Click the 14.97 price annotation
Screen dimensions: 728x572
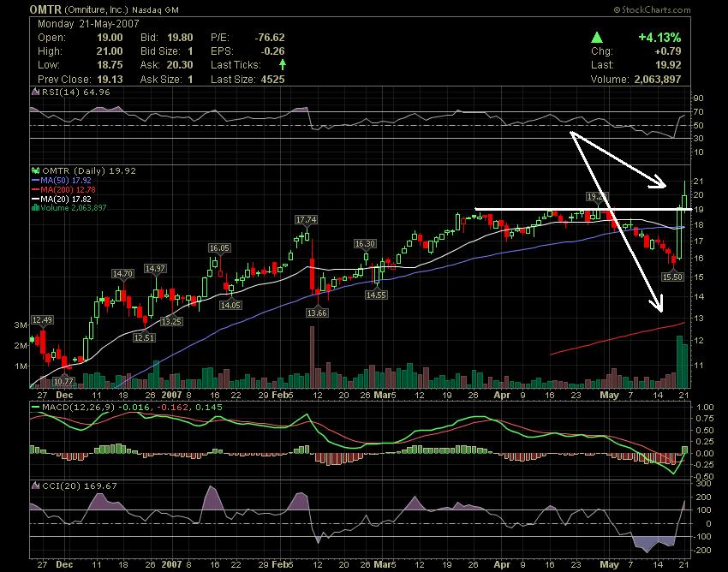tap(155, 268)
